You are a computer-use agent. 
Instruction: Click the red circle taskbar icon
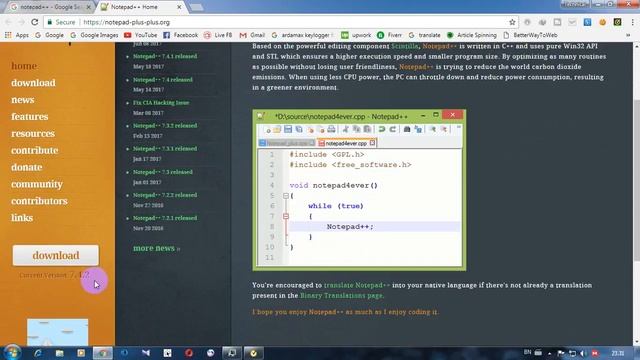[189, 353]
